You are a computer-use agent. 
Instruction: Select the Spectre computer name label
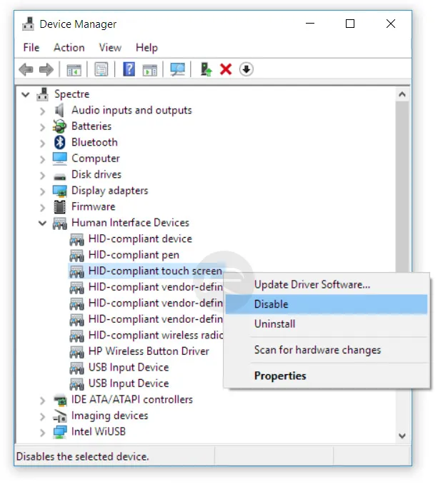[x=71, y=94]
